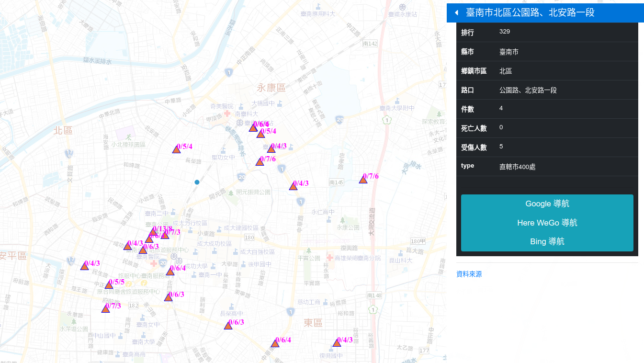This screenshot has width=644, height=363.
Task: Select the triangle marker labeled 0/5/5
Action: coord(109,284)
